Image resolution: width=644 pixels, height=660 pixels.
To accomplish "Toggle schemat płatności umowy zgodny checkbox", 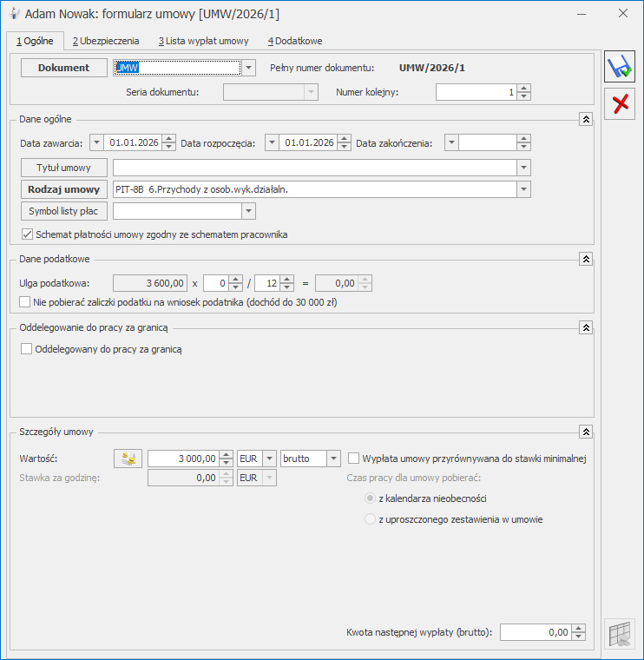I will [x=27, y=234].
